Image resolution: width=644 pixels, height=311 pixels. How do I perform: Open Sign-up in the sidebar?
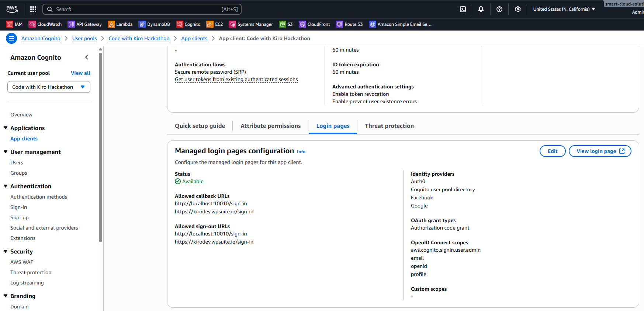pyautogui.click(x=20, y=217)
